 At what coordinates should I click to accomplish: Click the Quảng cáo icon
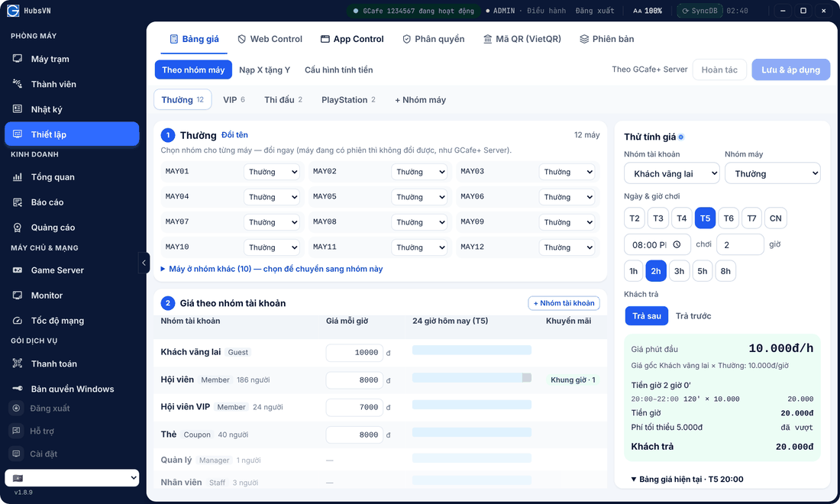tap(18, 227)
